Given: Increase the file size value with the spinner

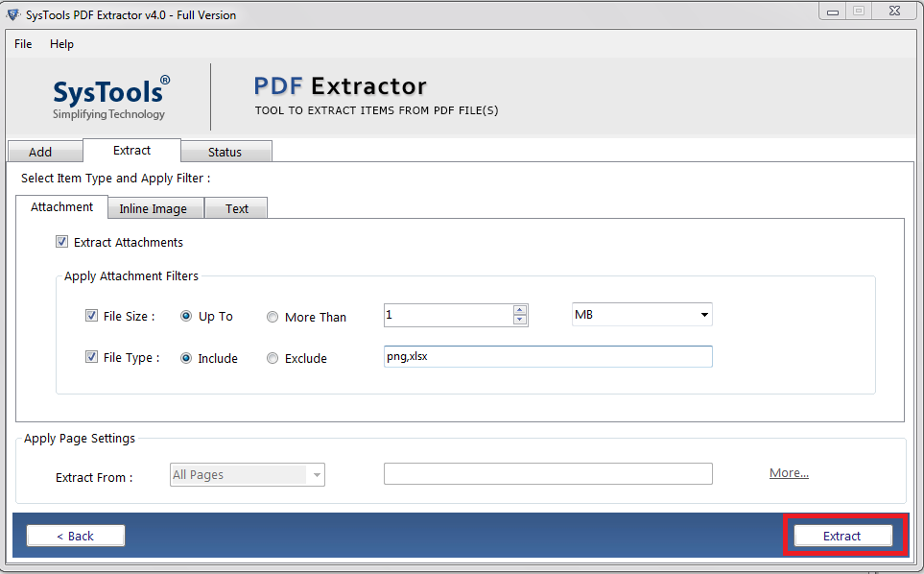Looking at the screenshot, I should [x=519, y=310].
